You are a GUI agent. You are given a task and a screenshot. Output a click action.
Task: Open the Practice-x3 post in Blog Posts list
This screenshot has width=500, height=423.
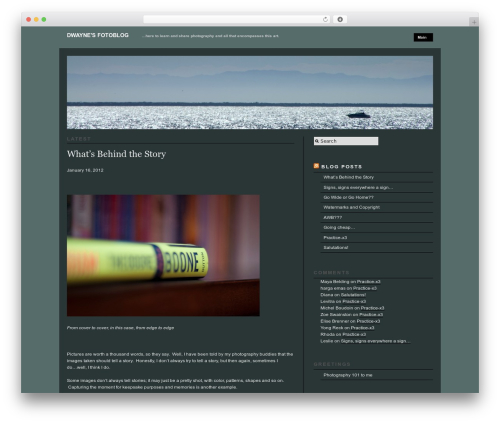tap(335, 238)
